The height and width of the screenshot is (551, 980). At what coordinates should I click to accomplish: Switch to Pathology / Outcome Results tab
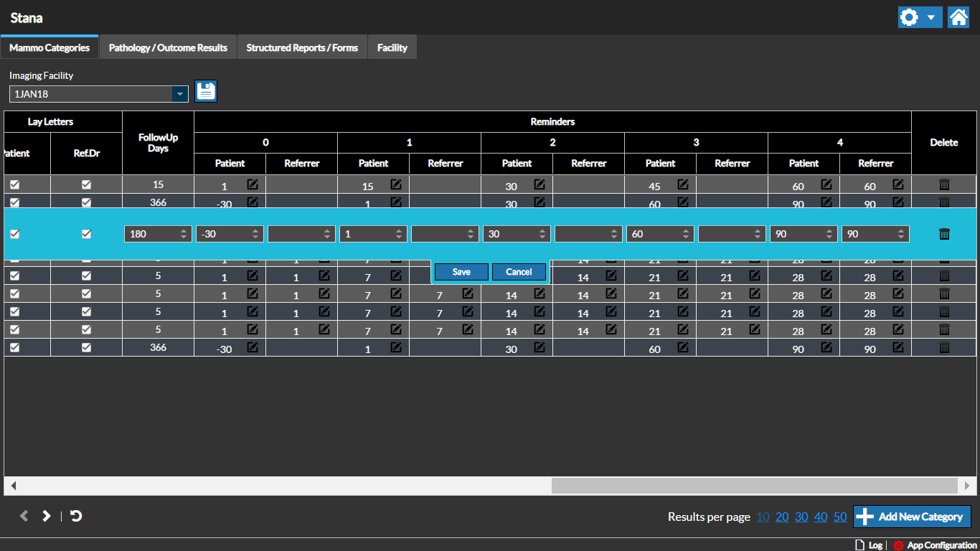click(168, 47)
